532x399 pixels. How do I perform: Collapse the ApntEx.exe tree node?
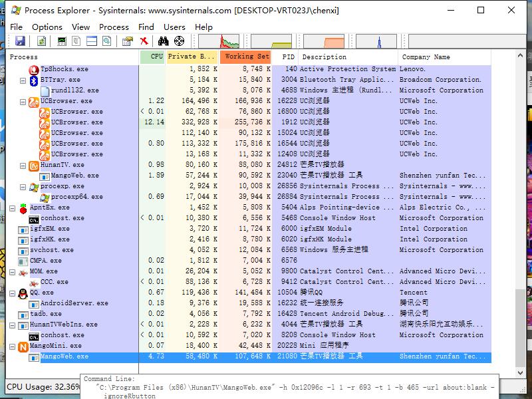point(12,208)
